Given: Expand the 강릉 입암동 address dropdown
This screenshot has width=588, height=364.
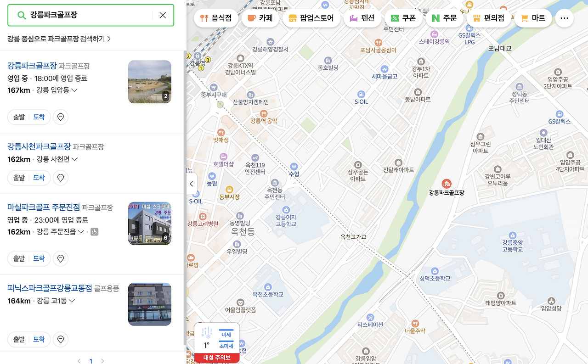Looking at the screenshot, I should (x=73, y=90).
